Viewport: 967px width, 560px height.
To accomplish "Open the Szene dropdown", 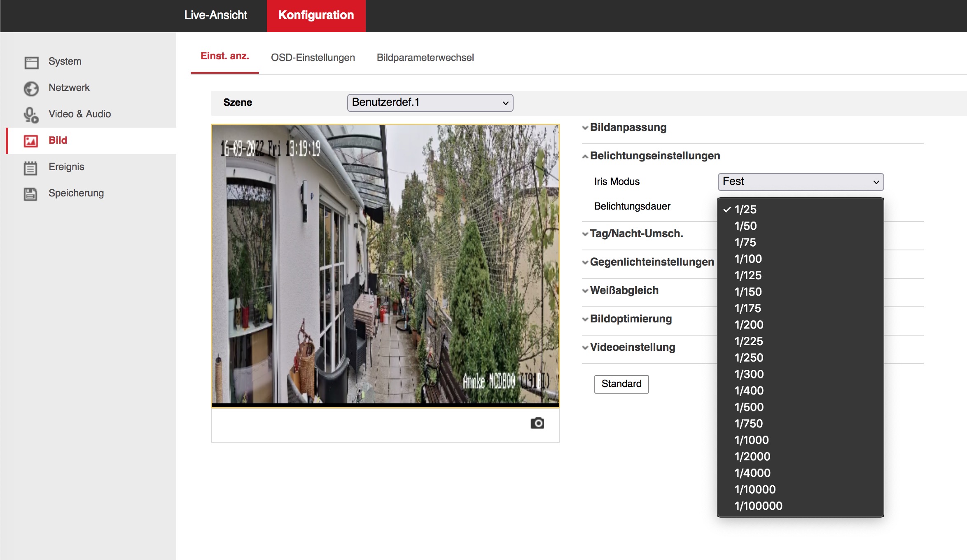I will coord(430,103).
